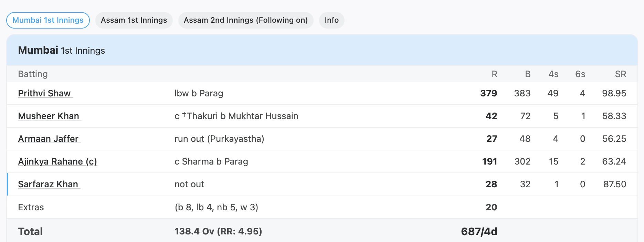This screenshot has height=242, width=644.
Task: Open Sarfaraz Khan's player profile
Action: (x=48, y=184)
